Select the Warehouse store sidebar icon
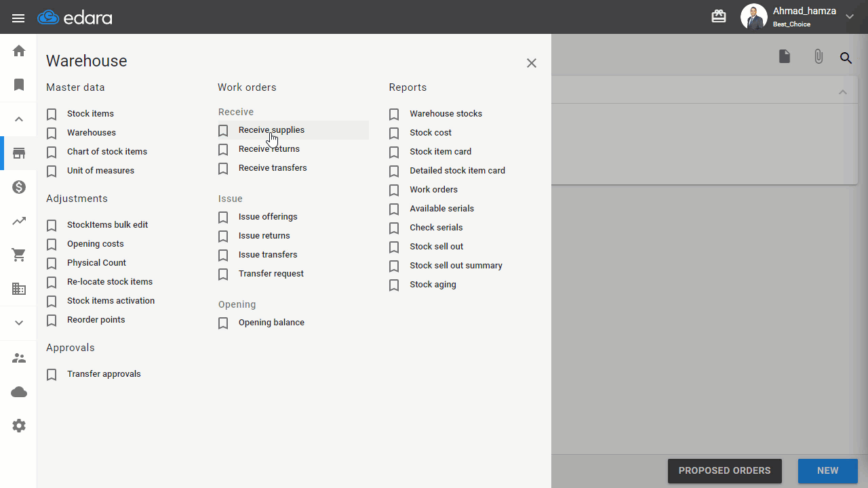The width and height of the screenshot is (868, 488). click(x=19, y=153)
